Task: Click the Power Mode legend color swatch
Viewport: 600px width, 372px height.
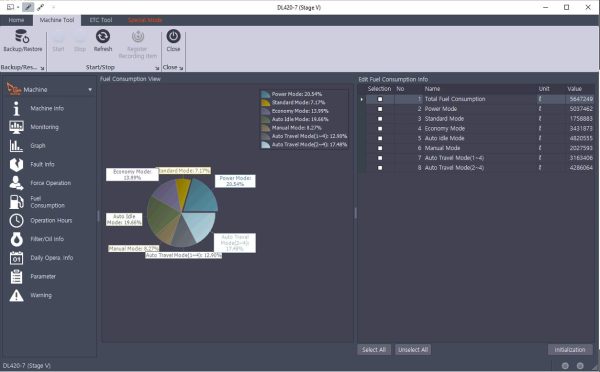Action: 266,94
